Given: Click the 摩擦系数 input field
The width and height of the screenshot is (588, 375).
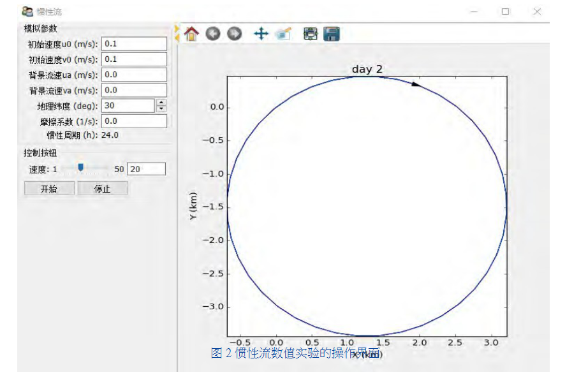Looking at the screenshot, I should point(134,121).
